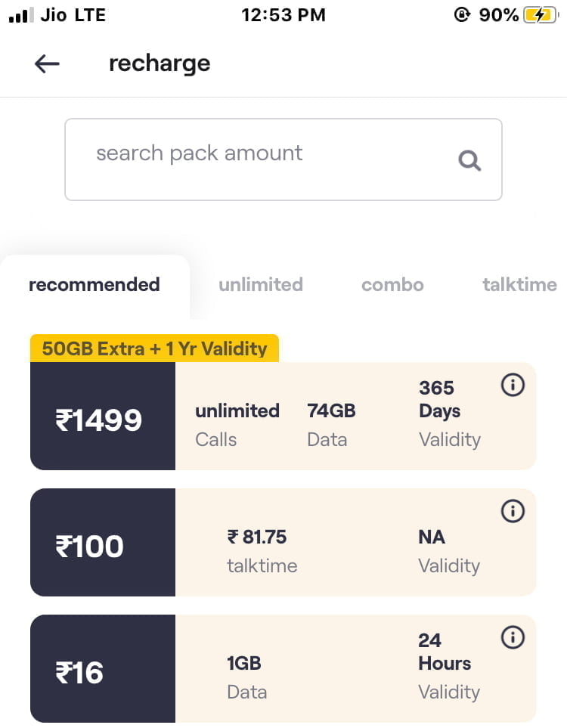
Task: Open info icon for ₹1499 pack
Action: 513,385
